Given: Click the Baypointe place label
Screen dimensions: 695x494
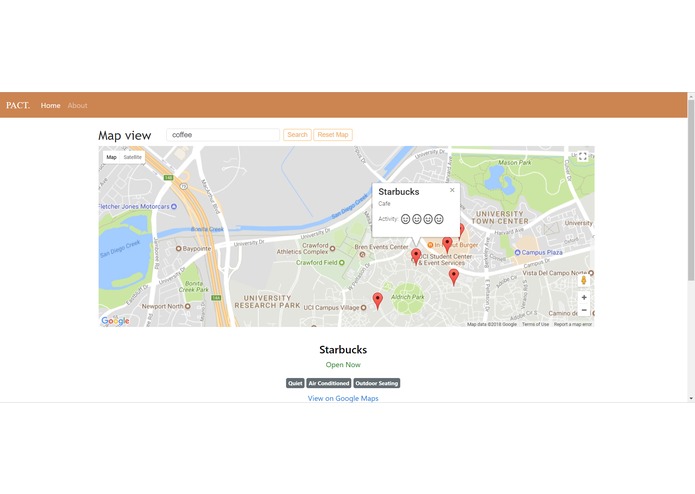Looking at the screenshot, I should (197, 249).
